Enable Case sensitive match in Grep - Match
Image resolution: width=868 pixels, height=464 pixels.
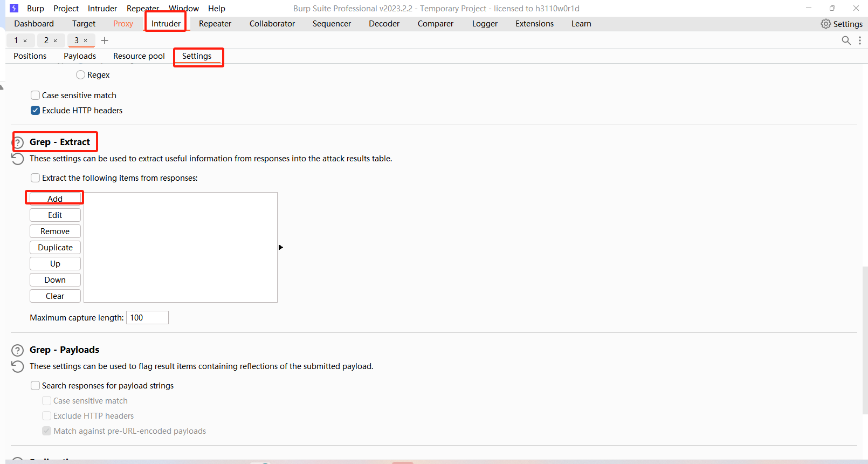[35, 95]
